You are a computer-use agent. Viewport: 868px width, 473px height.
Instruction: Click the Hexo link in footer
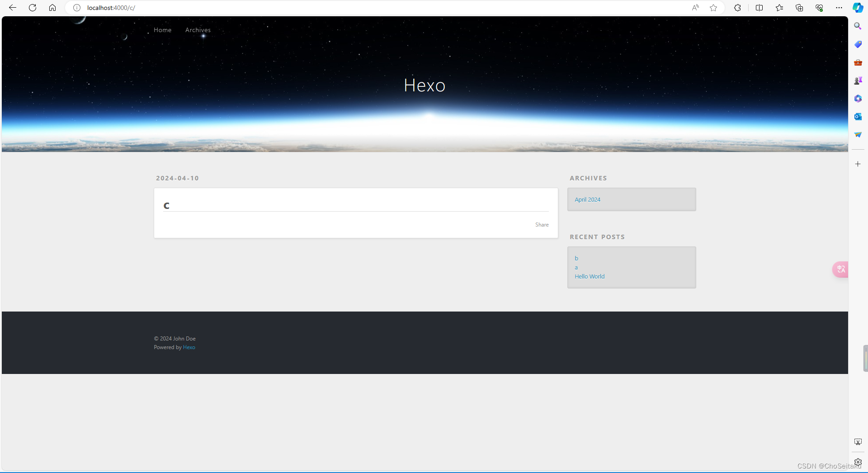tap(189, 347)
